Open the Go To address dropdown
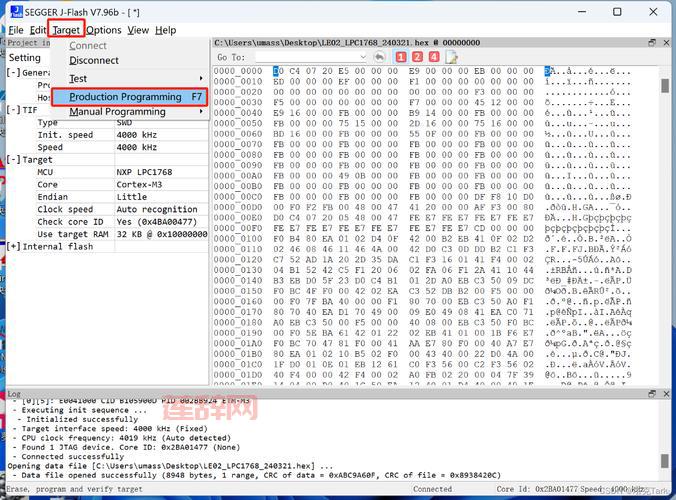676x500 pixels. click(361, 58)
